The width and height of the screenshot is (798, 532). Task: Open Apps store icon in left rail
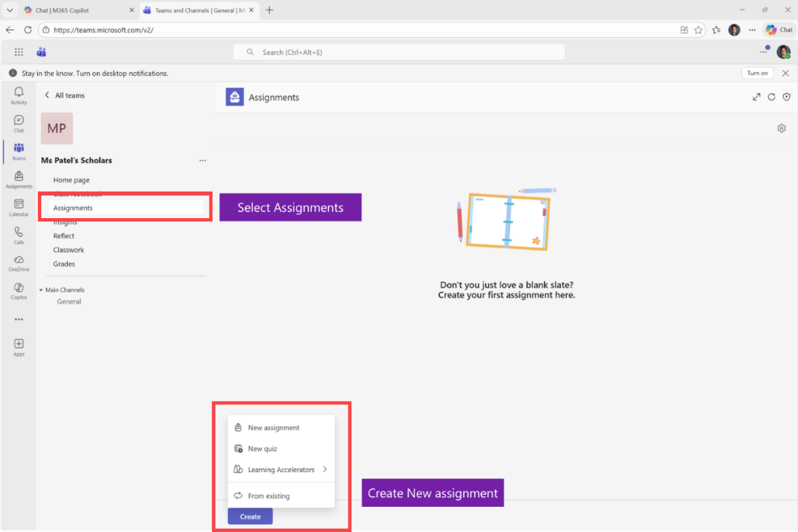[19, 347]
